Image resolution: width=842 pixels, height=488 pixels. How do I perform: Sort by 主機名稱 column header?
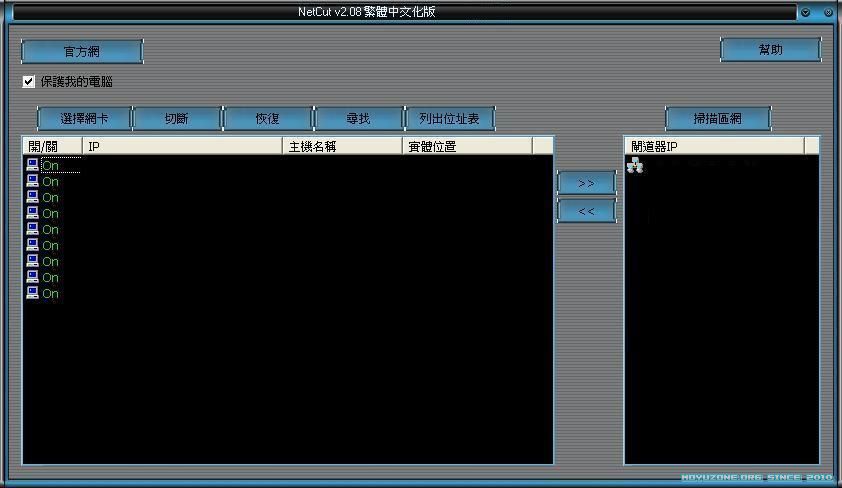coord(343,146)
